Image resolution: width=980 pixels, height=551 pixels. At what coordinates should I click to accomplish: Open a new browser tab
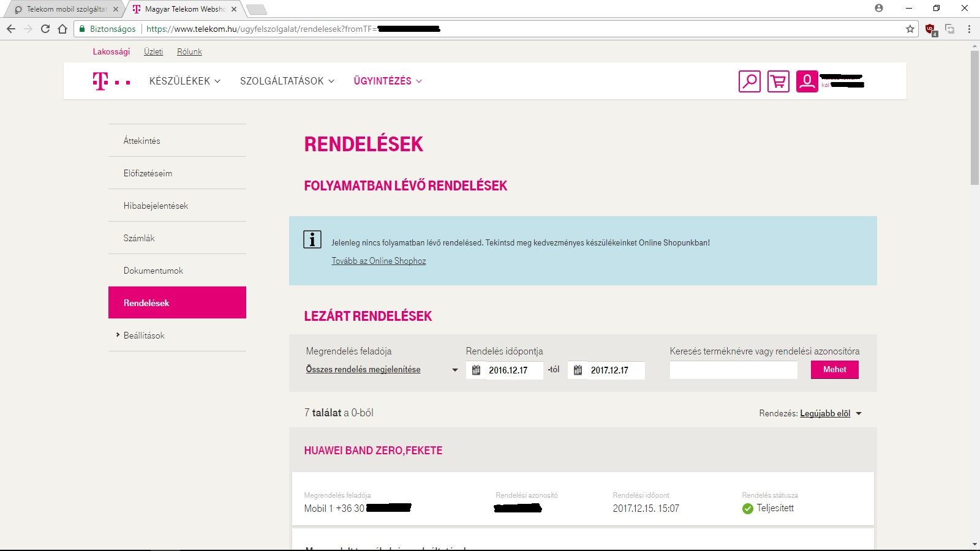tap(256, 9)
